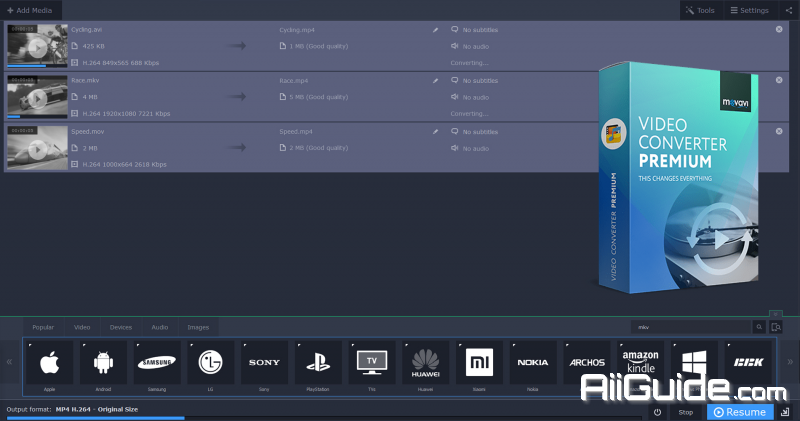Switch to the Popular tab

[43, 327]
